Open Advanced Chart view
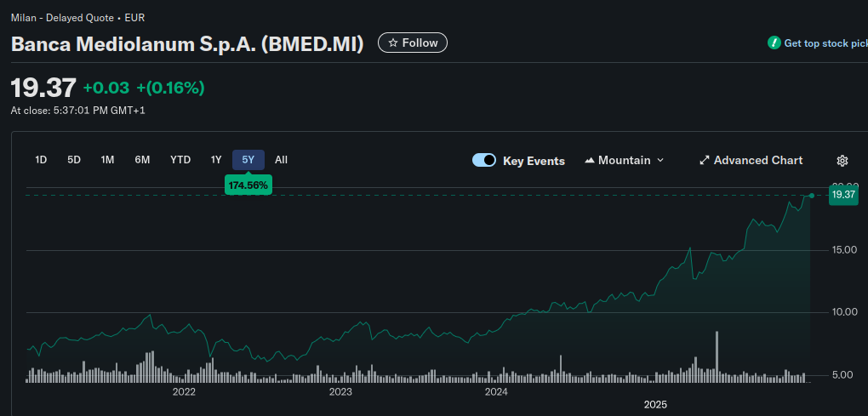 click(757, 160)
